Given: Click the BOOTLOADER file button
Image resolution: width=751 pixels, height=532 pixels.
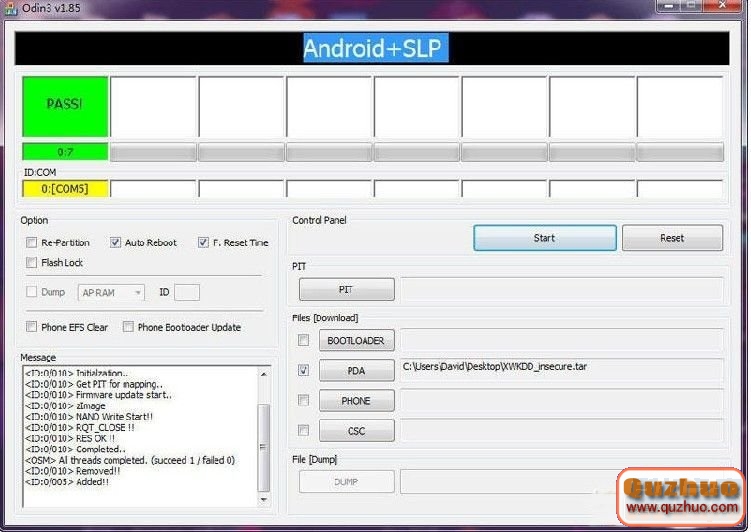Looking at the screenshot, I should coord(357,340).
